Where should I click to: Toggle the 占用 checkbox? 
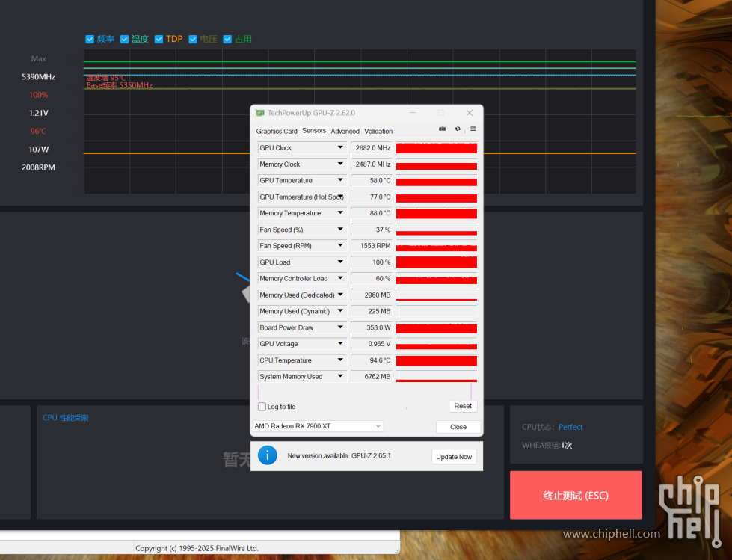tap(227, 39)
